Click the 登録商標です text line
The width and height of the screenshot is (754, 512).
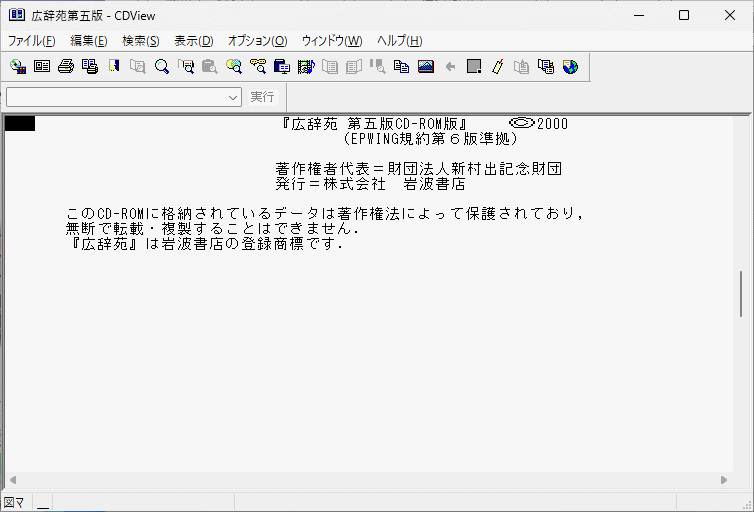205,244
